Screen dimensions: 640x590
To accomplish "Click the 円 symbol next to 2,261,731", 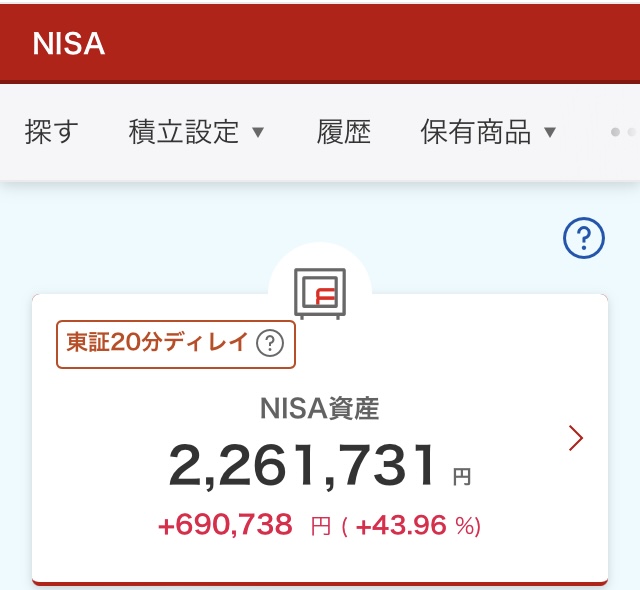I will pos(462,477).
